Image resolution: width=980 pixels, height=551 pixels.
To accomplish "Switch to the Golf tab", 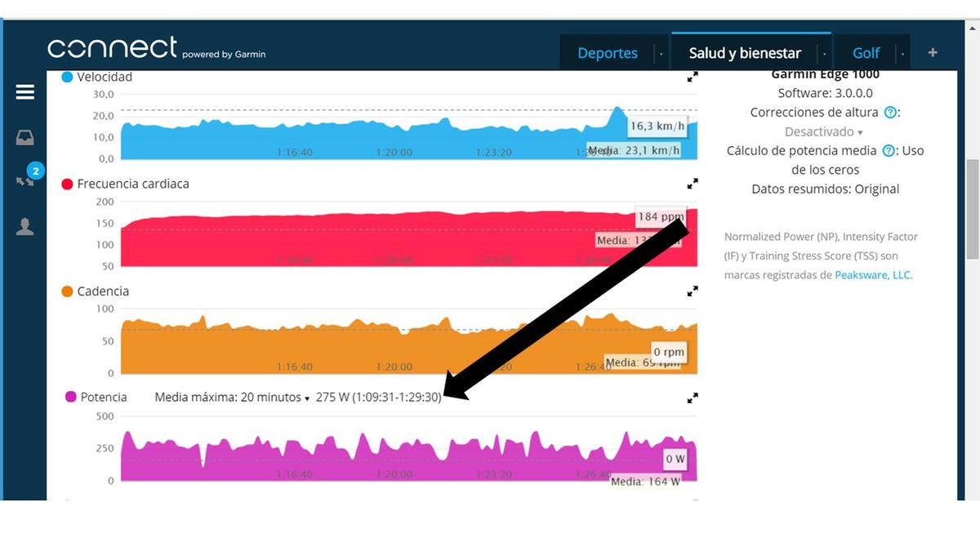I will click(x=866, y=53).
